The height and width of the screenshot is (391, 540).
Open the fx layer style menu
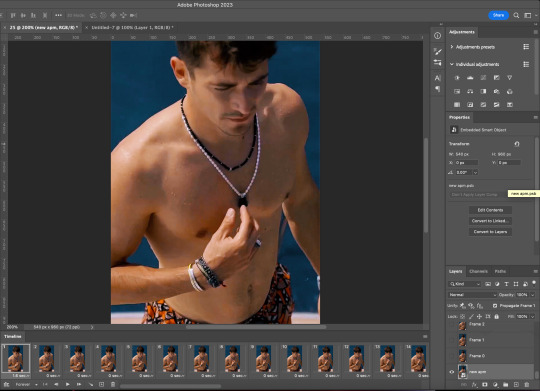(x=474, y=384)
